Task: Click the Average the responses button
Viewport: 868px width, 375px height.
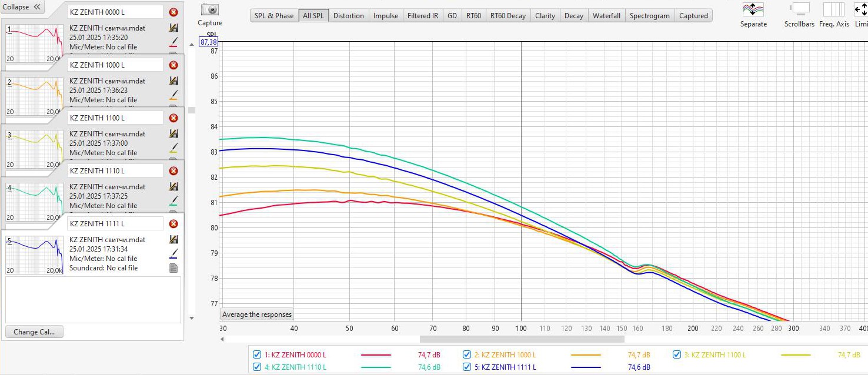Action: pos(257,314)
